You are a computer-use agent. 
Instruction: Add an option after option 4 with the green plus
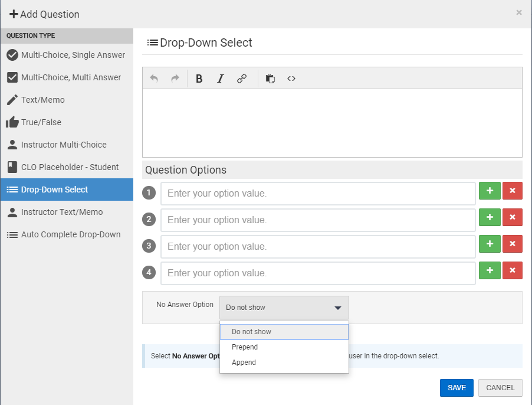tap(490, 270)
